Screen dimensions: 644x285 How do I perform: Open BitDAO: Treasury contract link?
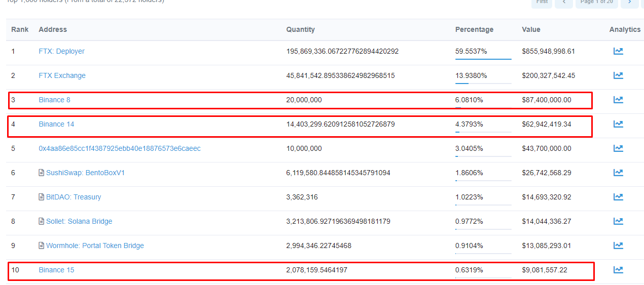(74, 197)
